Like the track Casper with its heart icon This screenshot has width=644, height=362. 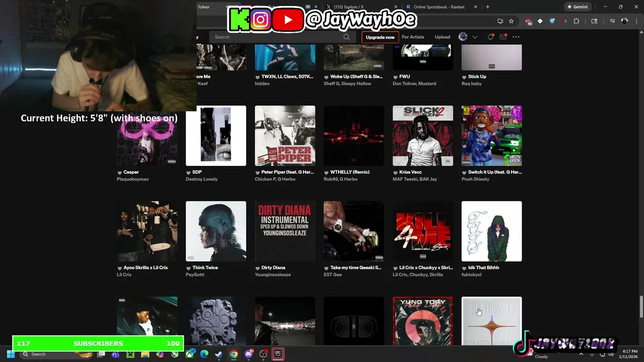(120, 172)
